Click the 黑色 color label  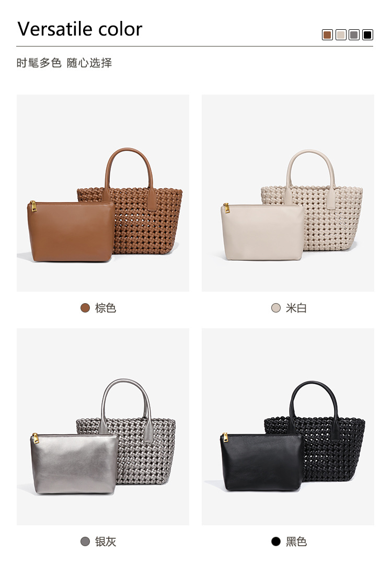pos(296,541)
